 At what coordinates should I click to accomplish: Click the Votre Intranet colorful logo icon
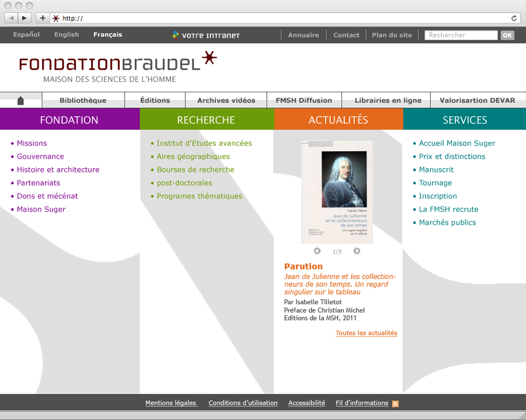176,35
